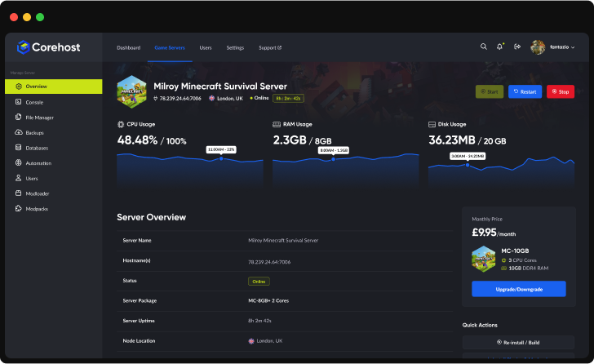Click the Backups cloud icon
Screen dimensions: 594x364
(19, 132)
